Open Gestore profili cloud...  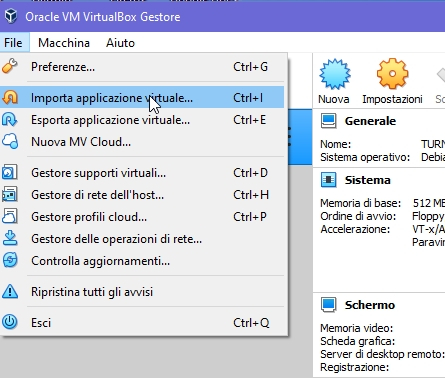[142, 217]
